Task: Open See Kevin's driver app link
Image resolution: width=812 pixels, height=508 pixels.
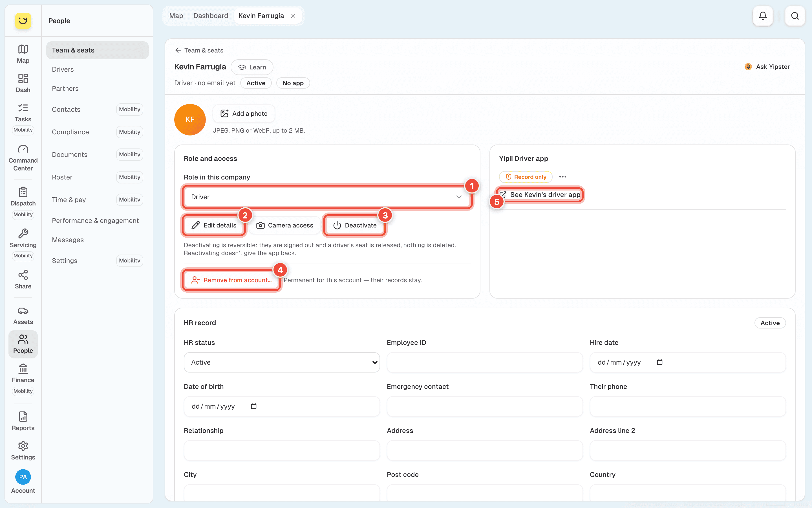Action: point(540,194)
